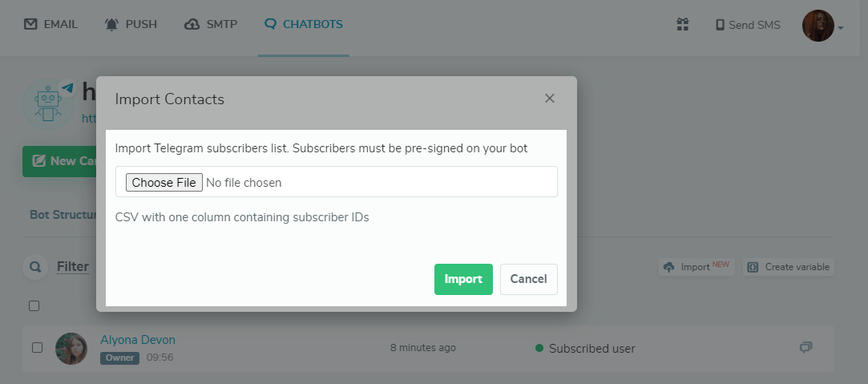Image resolution: width=868 pixels, height=384 pixels.
Task: Click the chat icon in Alyona's row
Action: tap(805, 347)
